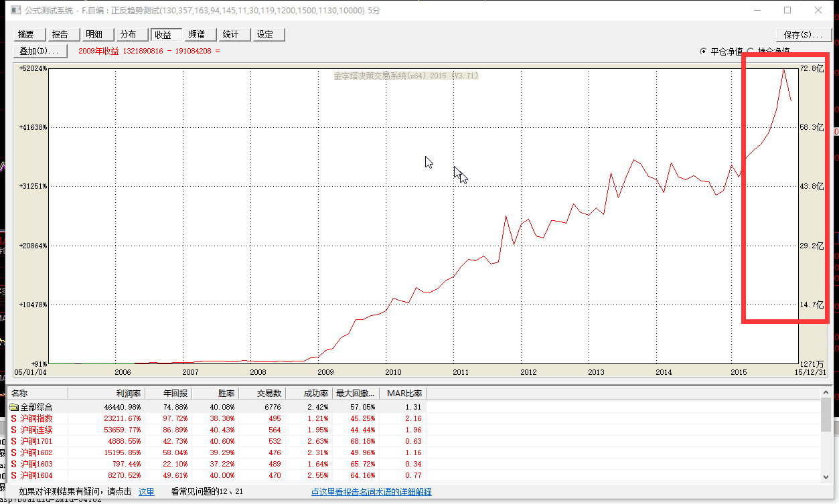839x504 pixels.
Task: Select the 持仓净值 radio button
Action: coord(751,51)
